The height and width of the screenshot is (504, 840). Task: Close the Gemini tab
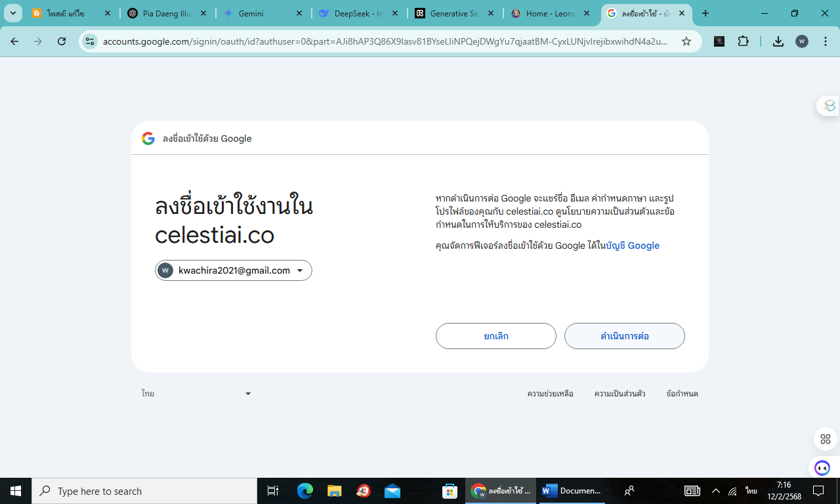(299, 13)
